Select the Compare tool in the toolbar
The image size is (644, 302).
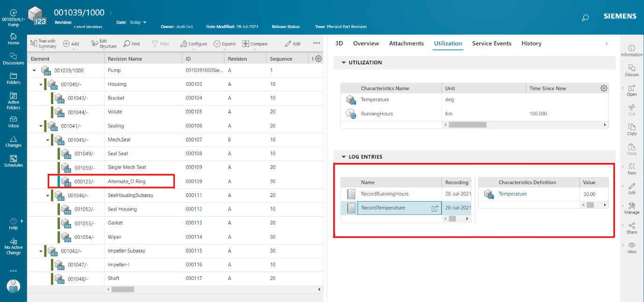click(255, 43)
